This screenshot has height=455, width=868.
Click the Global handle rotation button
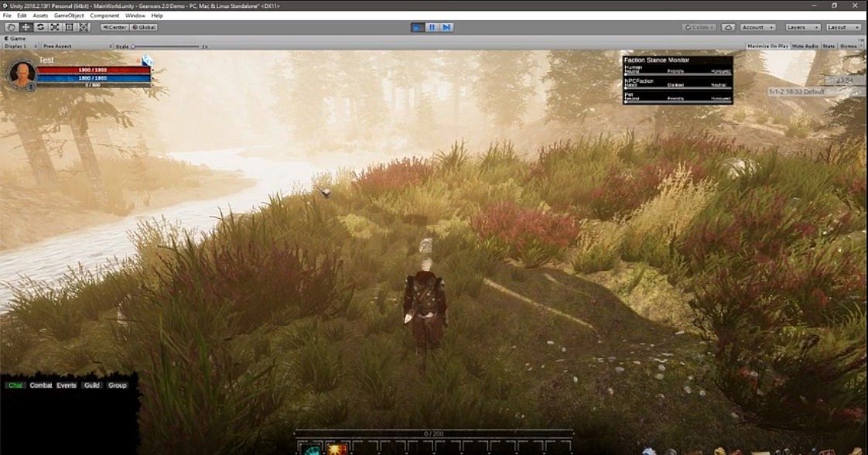[x=144, y=27]
